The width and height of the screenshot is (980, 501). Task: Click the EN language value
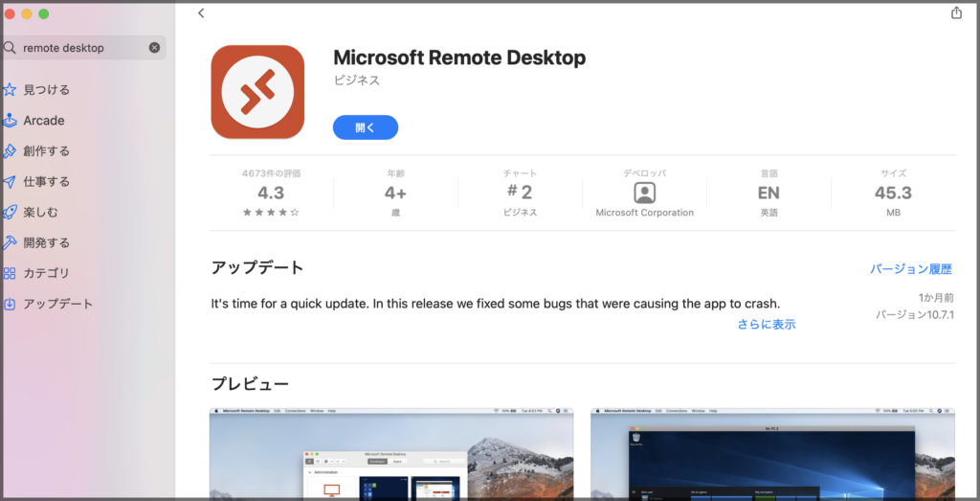[x=768, y=193]
